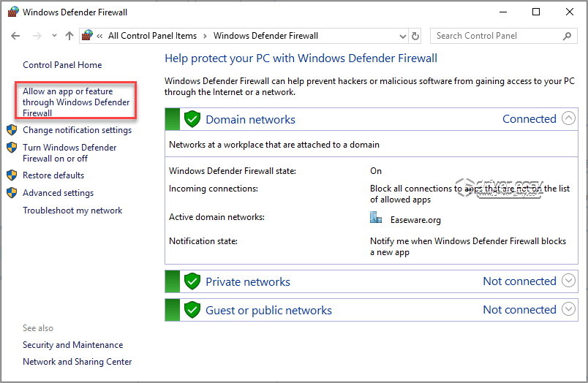Open Allow an app or feature link
This screenshot has width=588, height=383.
[76, 102]
